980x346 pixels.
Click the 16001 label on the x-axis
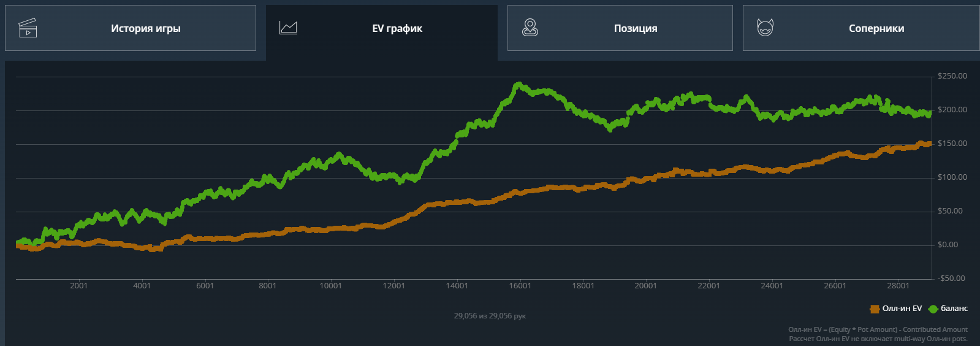pyautogui.click(x=520, y=286)
